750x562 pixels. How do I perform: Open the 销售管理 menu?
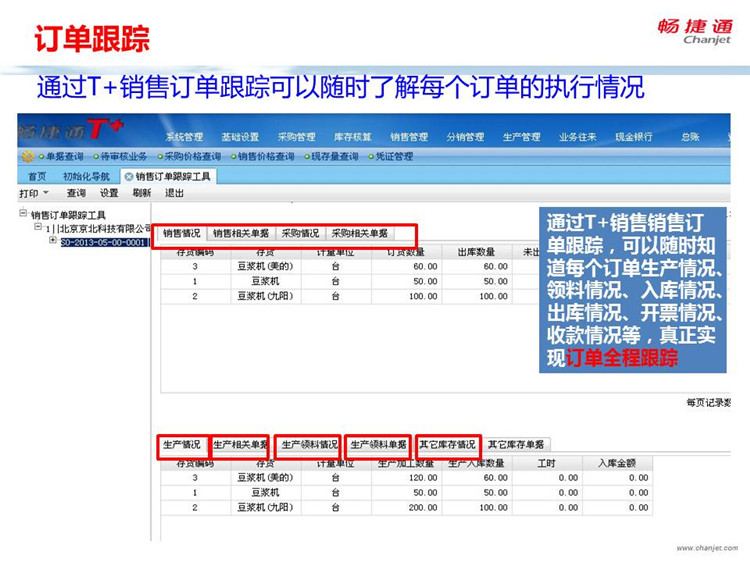(x=409, y=137)
